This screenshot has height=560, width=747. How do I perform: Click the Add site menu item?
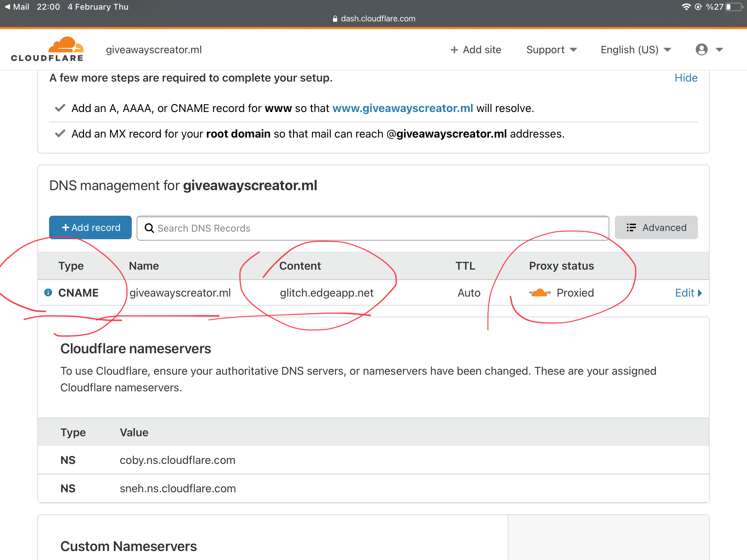[x=481, y=50]
